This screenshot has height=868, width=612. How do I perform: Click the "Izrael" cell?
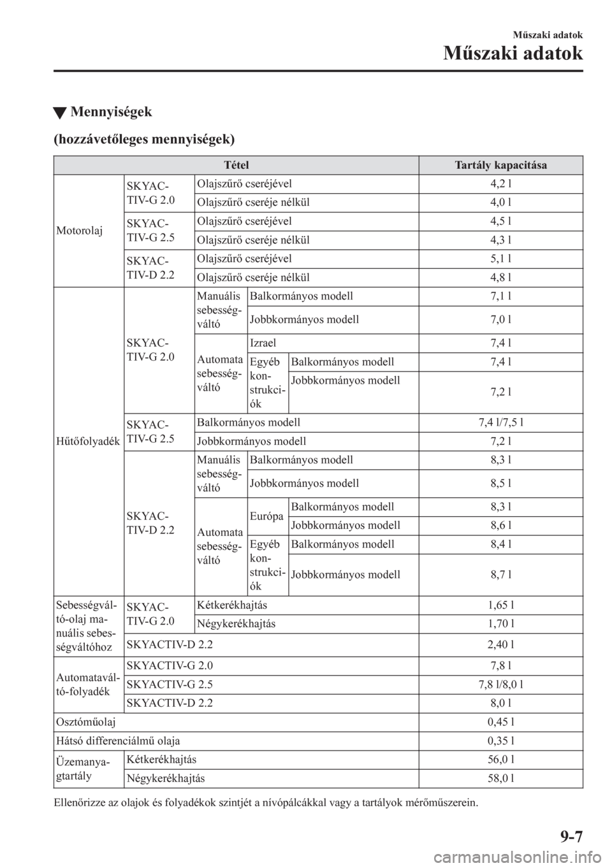(263, 343)
